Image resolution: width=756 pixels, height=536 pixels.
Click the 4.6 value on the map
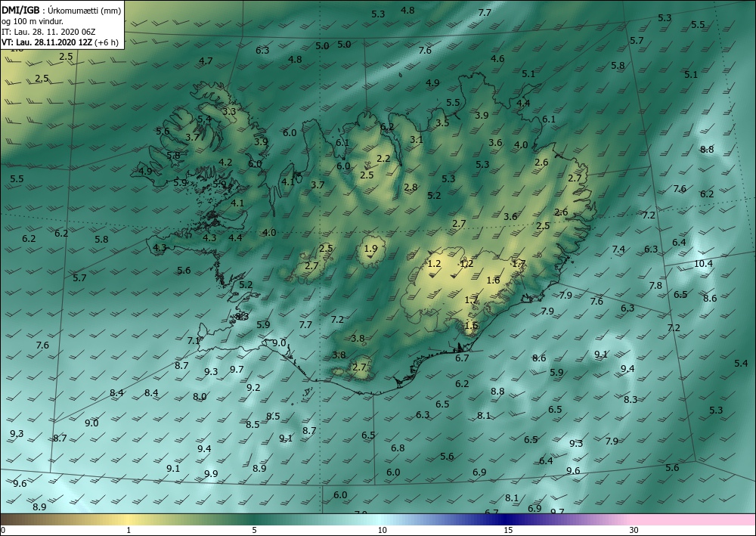[497, 59]
